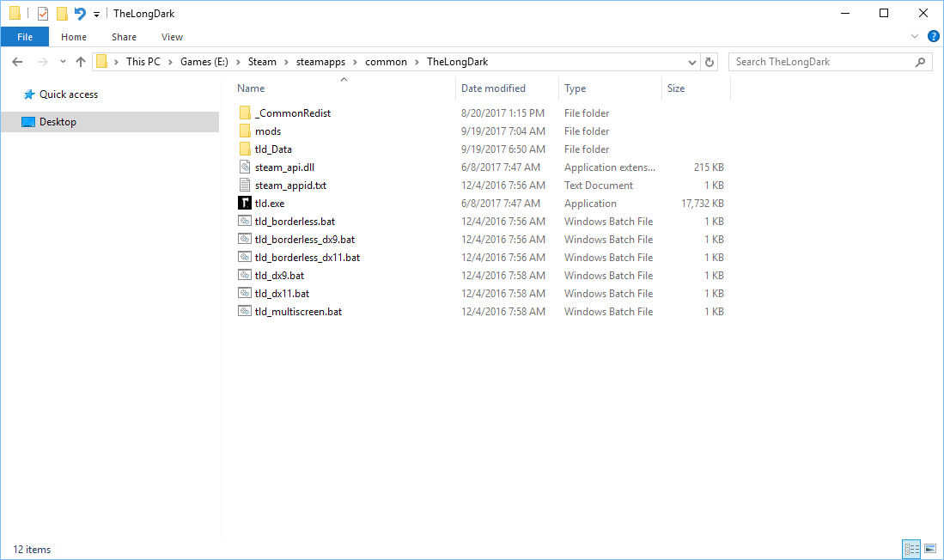Click the search magnifier icon

coord(920,62)
